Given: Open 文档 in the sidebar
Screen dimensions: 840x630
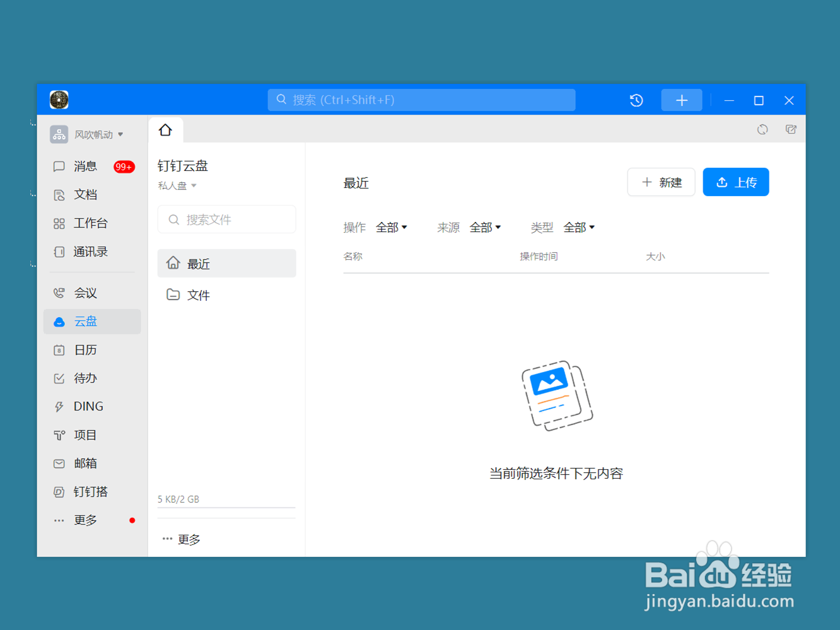Looking at the screenshot, I should (92, 195).
